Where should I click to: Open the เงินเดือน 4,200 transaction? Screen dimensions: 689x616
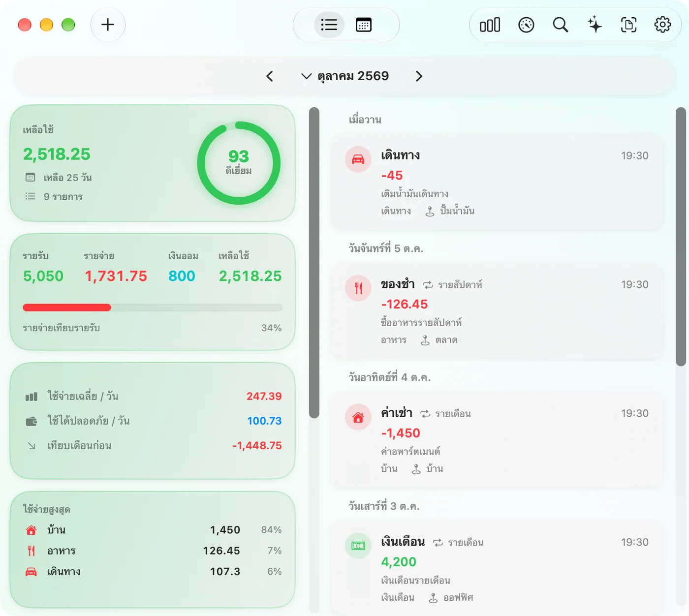click(x=497, y=569)
